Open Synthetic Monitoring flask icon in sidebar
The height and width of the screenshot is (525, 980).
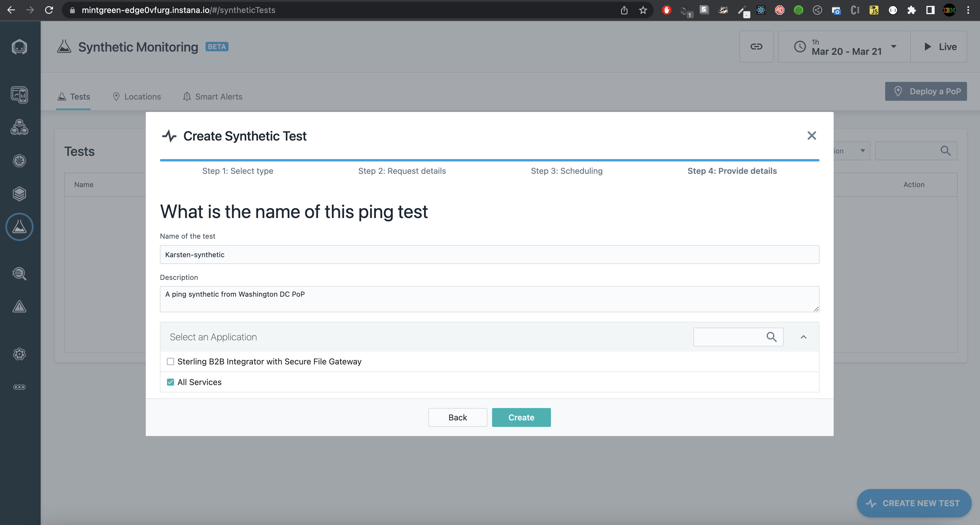click(19, 227)
